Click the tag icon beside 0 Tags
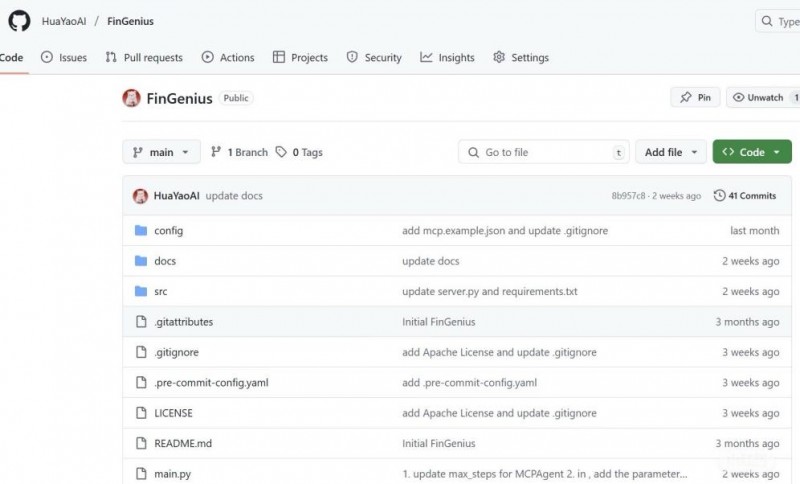 pyautogui.click(x=281, y=152)
